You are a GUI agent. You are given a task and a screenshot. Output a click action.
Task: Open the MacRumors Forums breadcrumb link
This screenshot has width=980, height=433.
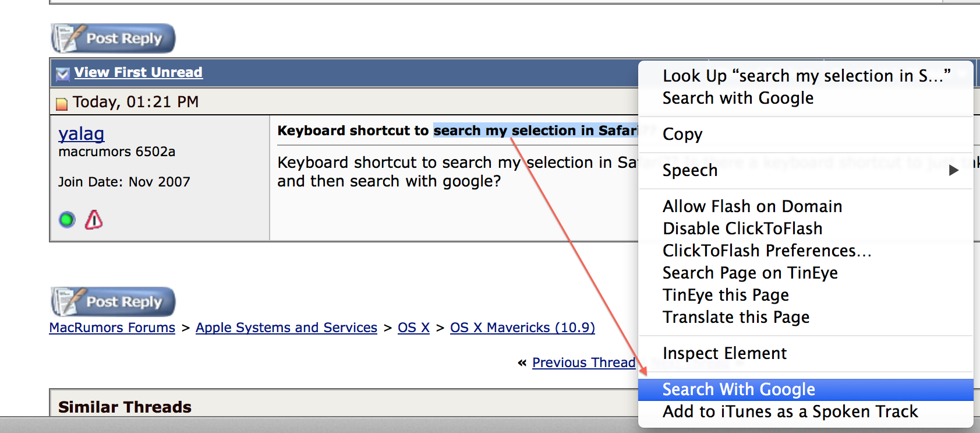[x=112, y=328]
